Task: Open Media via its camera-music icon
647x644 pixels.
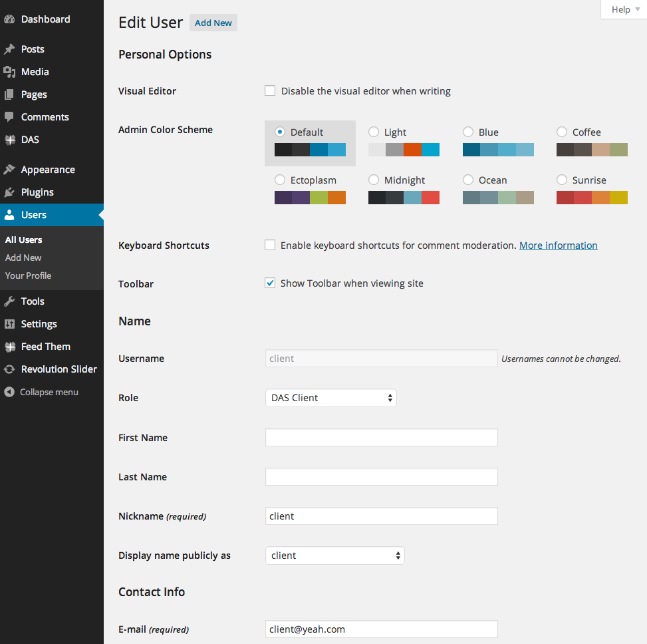Action: coord(9,72)
